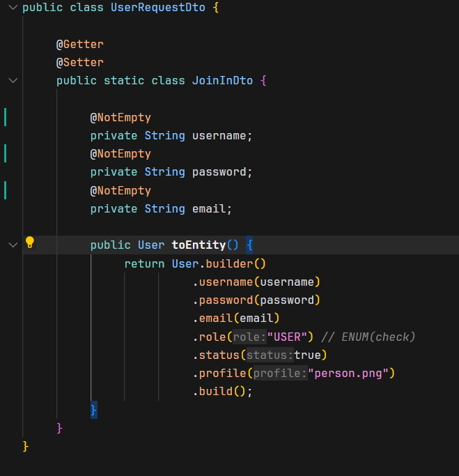The height and width of the screenshot is (476, 459).
Task: Click the role: parameter hint
Action: tap(249, 337)
